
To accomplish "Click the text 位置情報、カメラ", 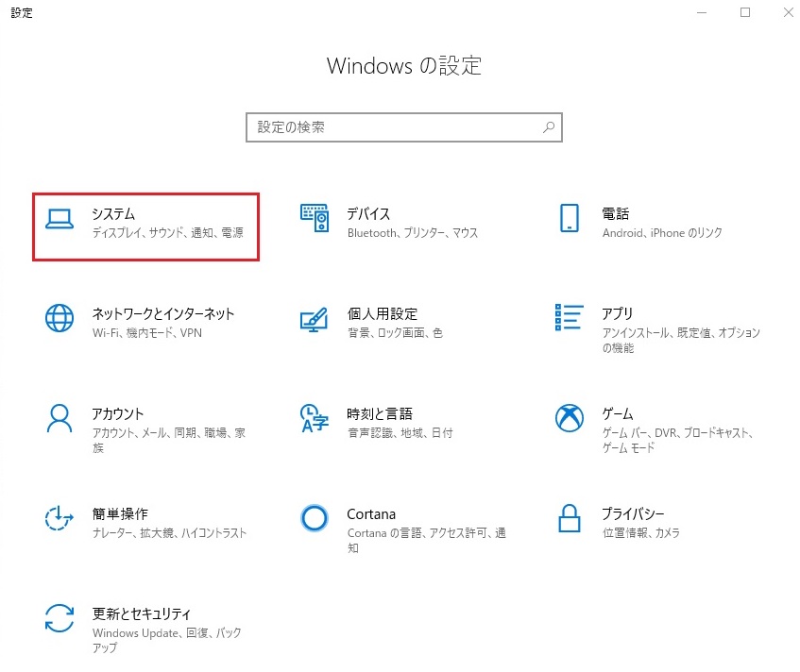I will tap(640, 532).
